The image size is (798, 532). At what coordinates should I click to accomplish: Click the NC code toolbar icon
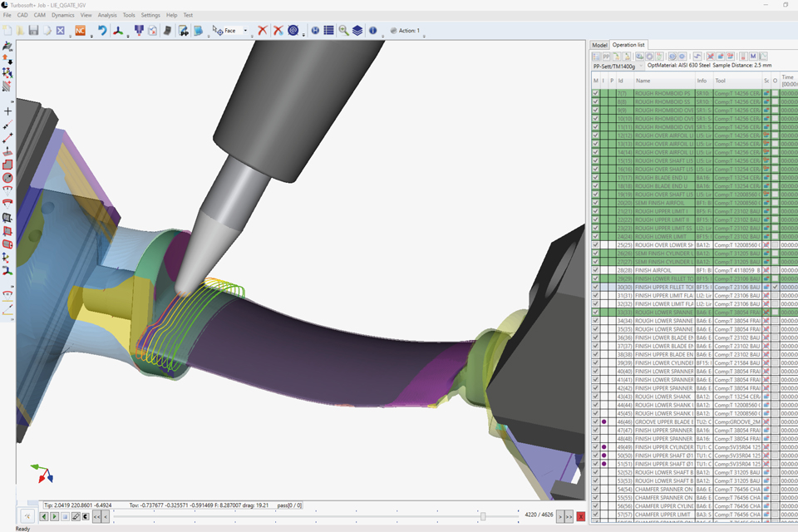(81, 31)
